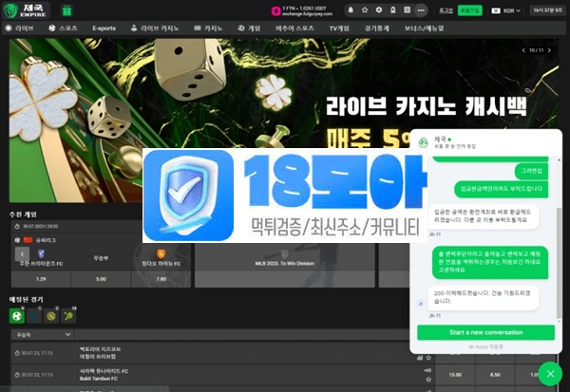Screen dimensions: 570x392
Task: Open the 게임 menu item
Action: pyautogui.click(x=249, y=28)
